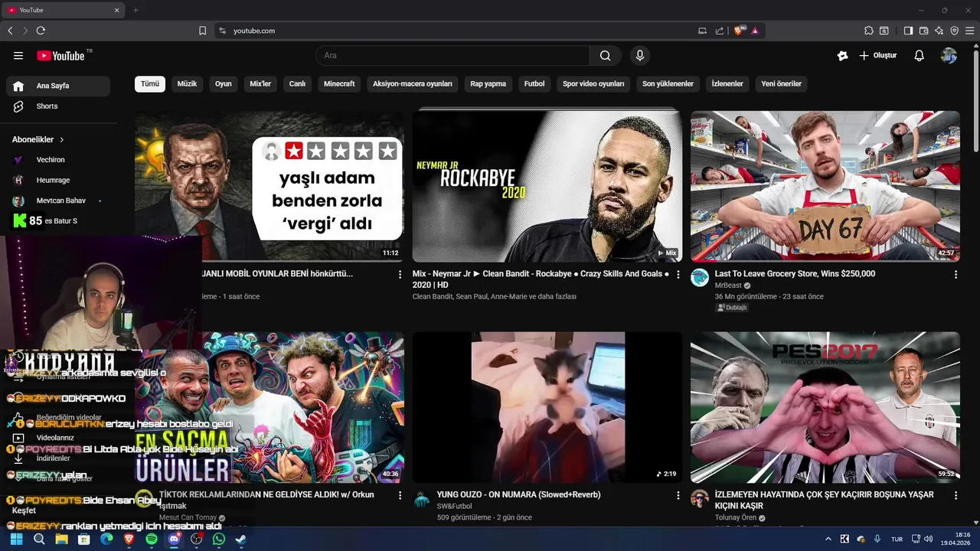Click the sparkle icon left of Oluştur

coord(842,56)
